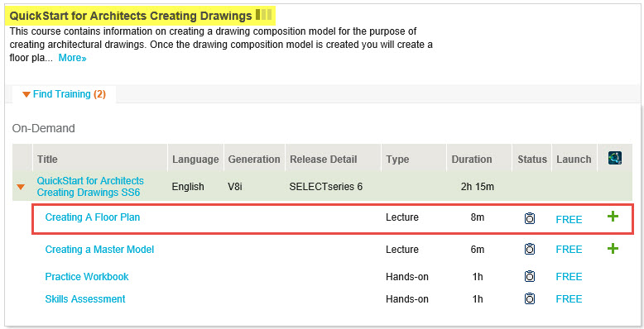Image resolution: width=644 pixels, height=329 pixels.
Task: Click the skill level bars beside course title
Action: pyautogui.click(x=264, y=15)
